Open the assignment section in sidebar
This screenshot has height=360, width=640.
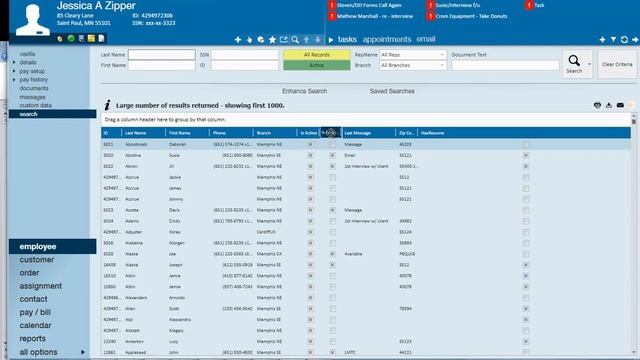pyautogui.click(x=40, y=286)
